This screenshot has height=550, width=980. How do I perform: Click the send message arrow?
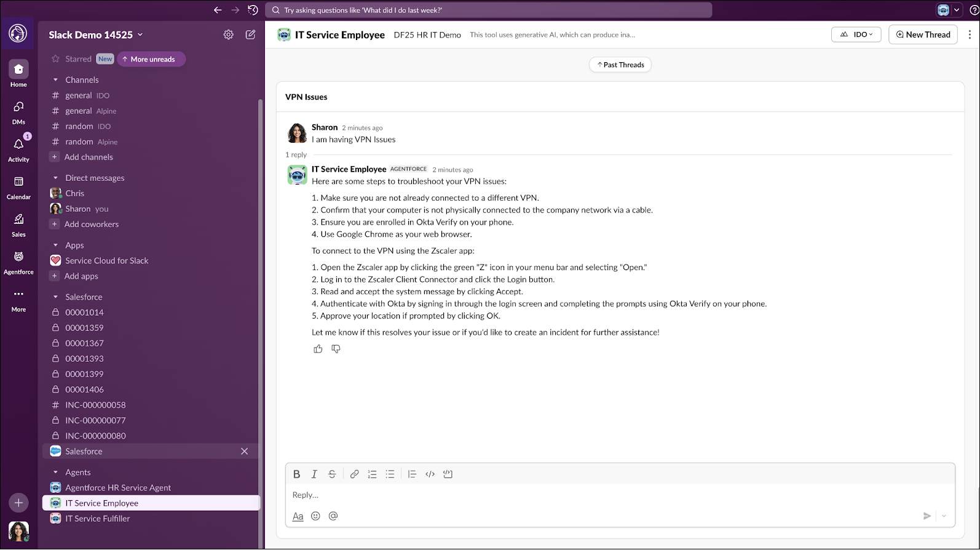point(927,516)
